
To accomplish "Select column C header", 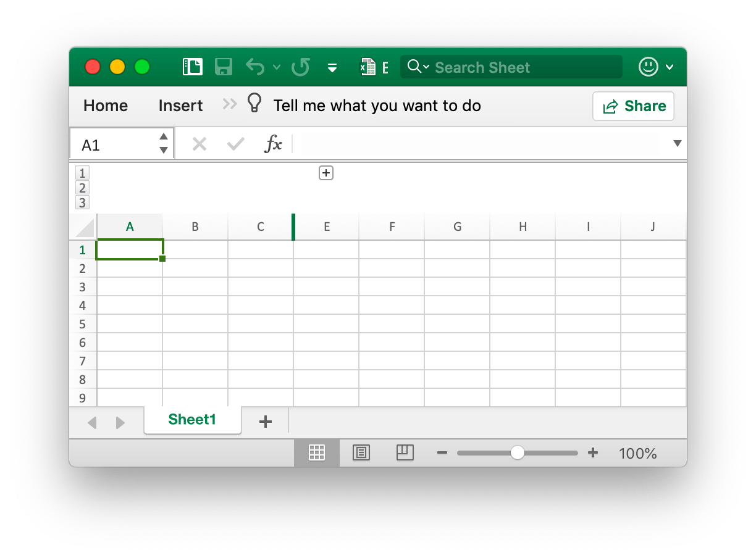I will tap(260, 227).
